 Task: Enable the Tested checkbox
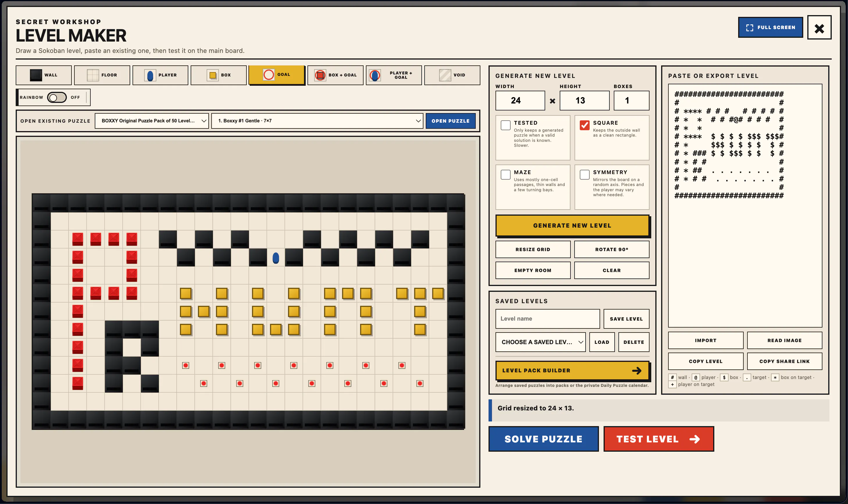coord(505,125)
